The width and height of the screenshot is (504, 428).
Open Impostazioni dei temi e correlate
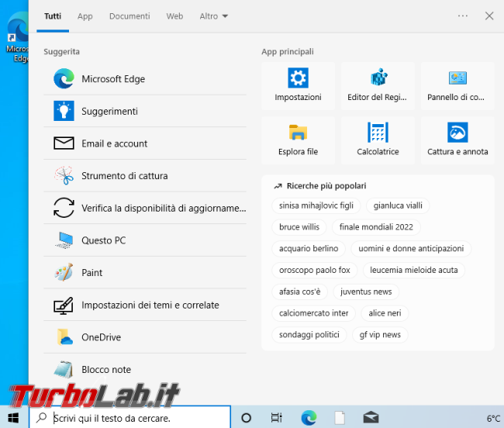tap(145, 305)
